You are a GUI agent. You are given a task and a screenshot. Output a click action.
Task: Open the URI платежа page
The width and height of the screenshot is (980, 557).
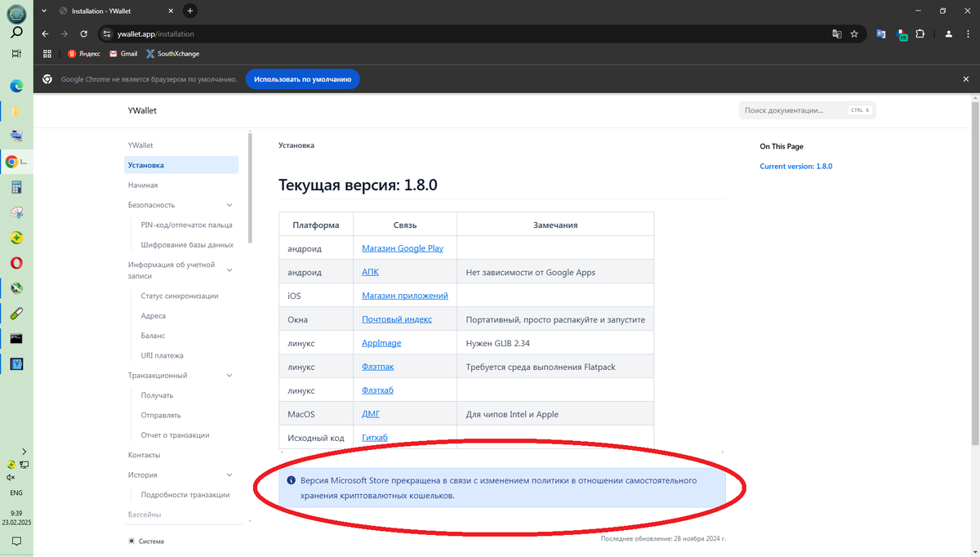(x=162, y=356)
